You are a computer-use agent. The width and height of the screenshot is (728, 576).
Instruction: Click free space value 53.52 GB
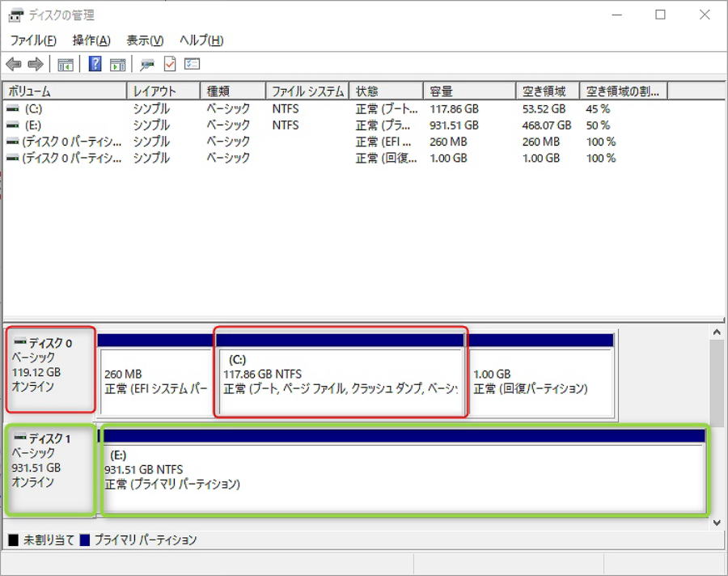pos(544,108)
